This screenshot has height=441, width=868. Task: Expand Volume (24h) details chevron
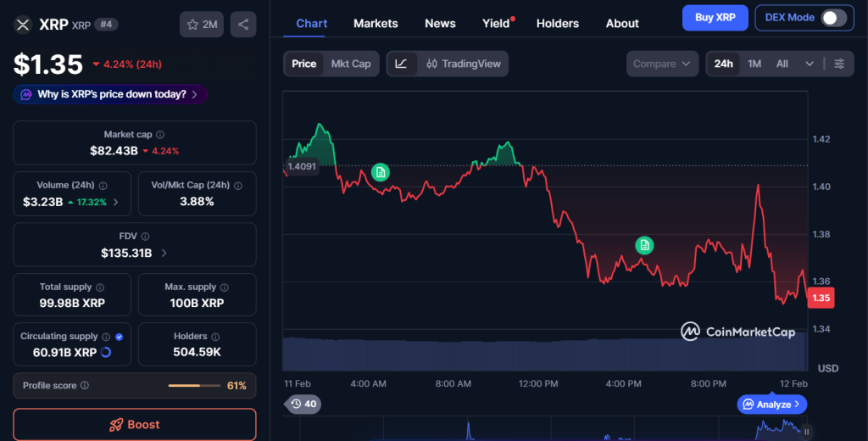(116, 202)
